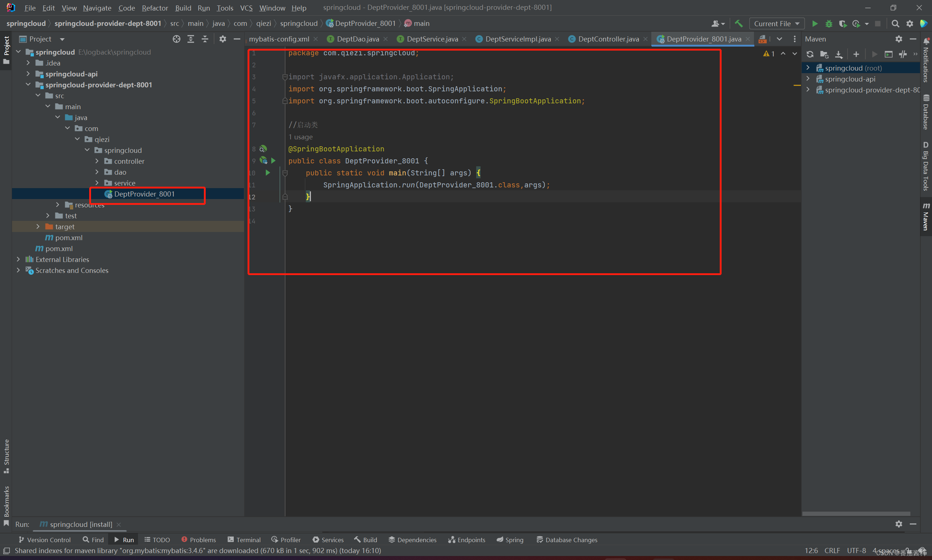Open Maven download sources icon

tap(838, 54)
